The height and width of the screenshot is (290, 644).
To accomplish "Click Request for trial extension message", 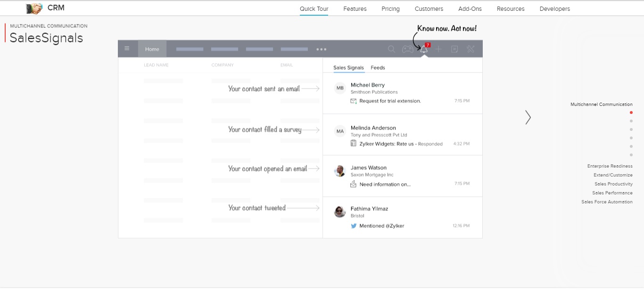I will 390,101.
